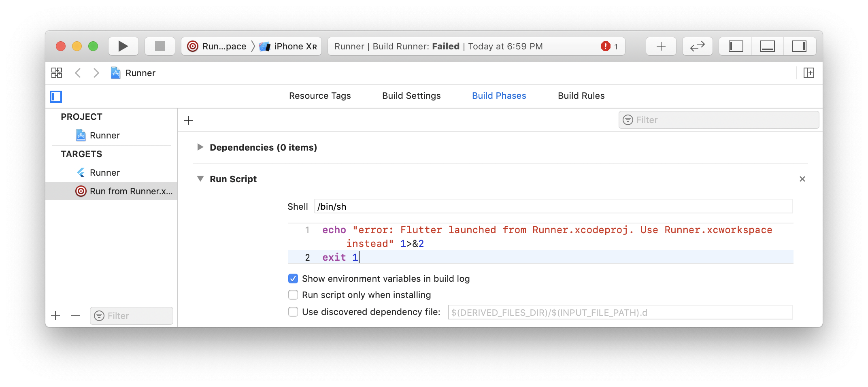Show the debug area panel
Viewport: 868px width, 387px height.
click(x=767, y=46)
